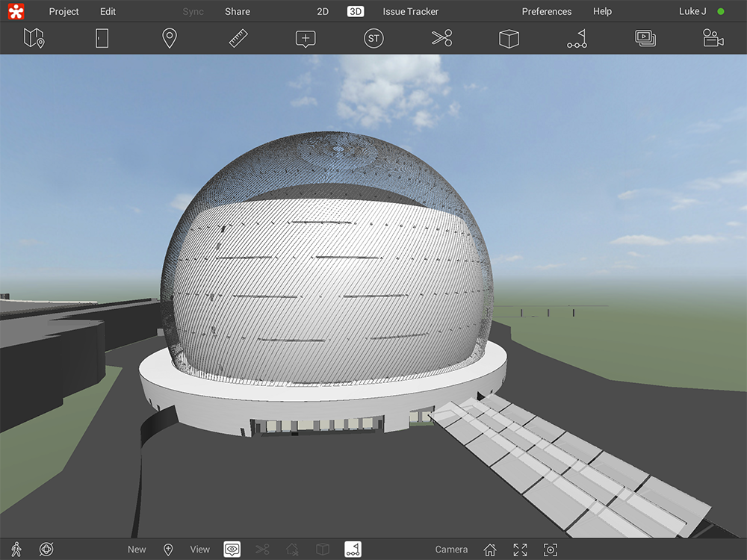Screen dimensions: 747x560
Task: Click the greyed cube icon in bottom bar
Action: [323, 549]
